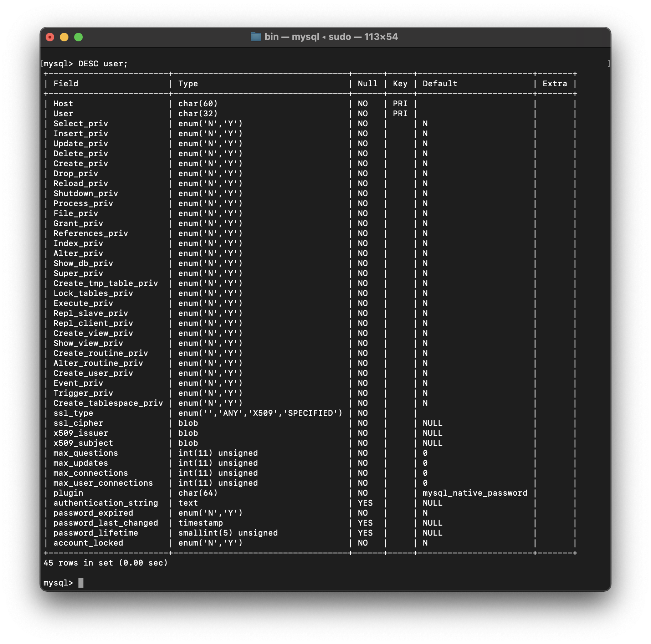Click the 'Field' column header

pos(66,84)
